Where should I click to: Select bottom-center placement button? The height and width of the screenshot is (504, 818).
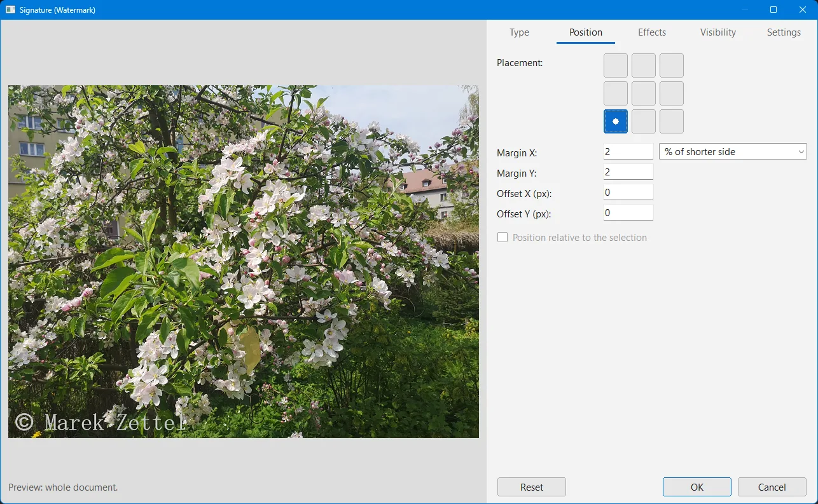click(644, 121)
